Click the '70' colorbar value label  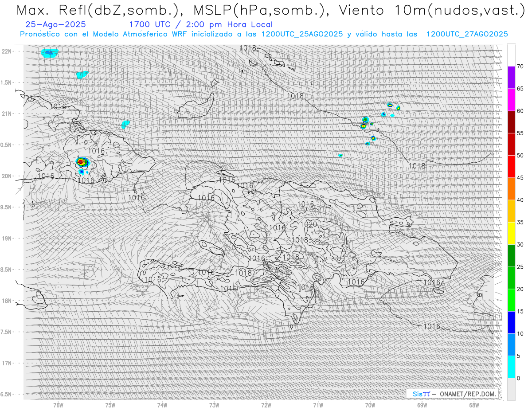[520, 67]
